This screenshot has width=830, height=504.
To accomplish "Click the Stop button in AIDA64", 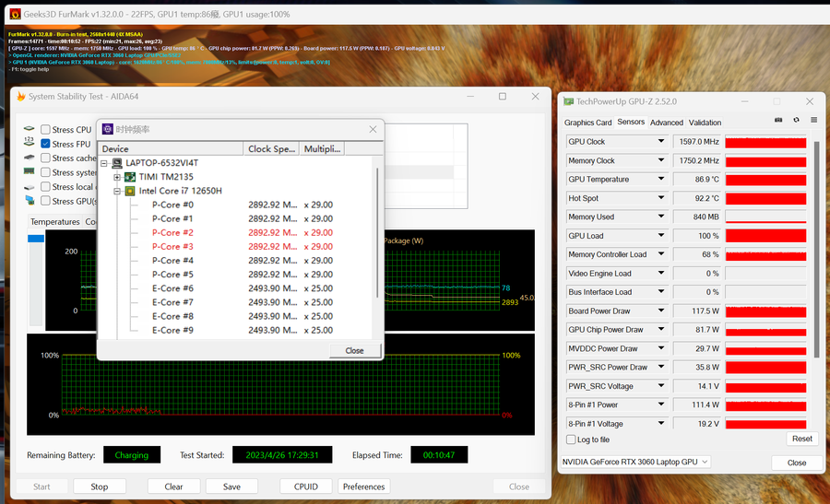I will click(99, 486).
